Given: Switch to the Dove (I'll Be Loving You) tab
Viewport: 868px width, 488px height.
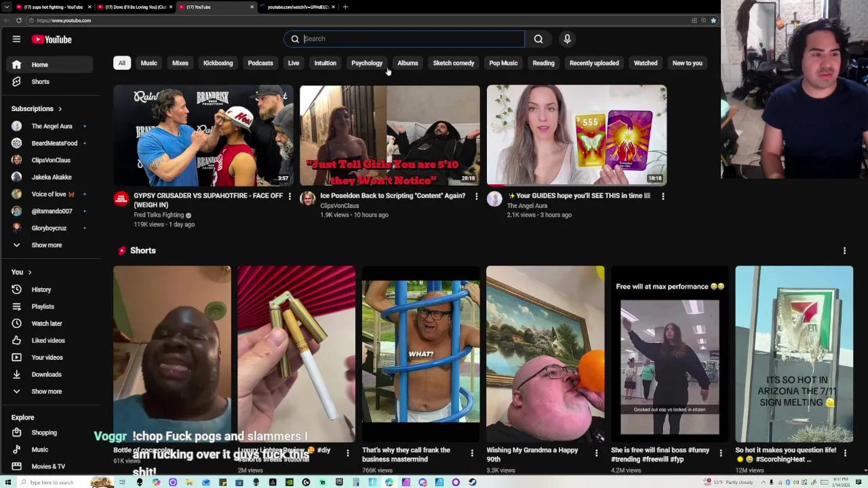Looking at the screenshot, I should (x=135, y=7).
